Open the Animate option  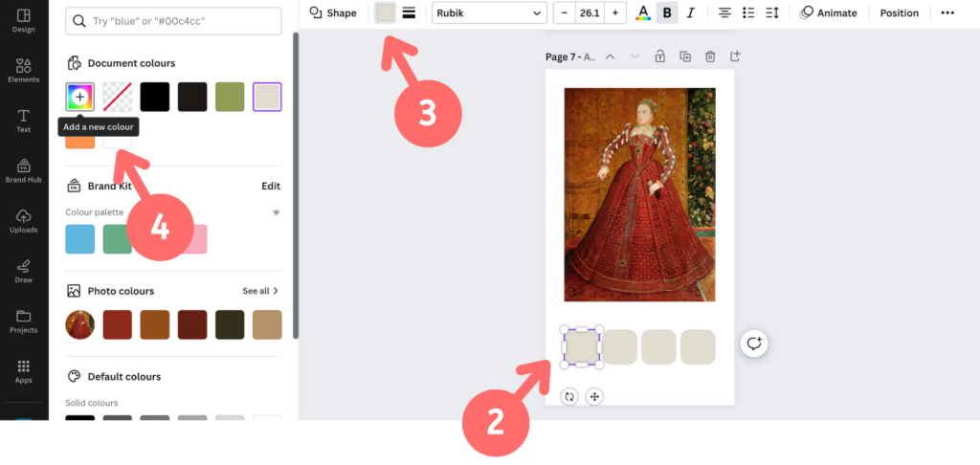click(x=829, y=13)
